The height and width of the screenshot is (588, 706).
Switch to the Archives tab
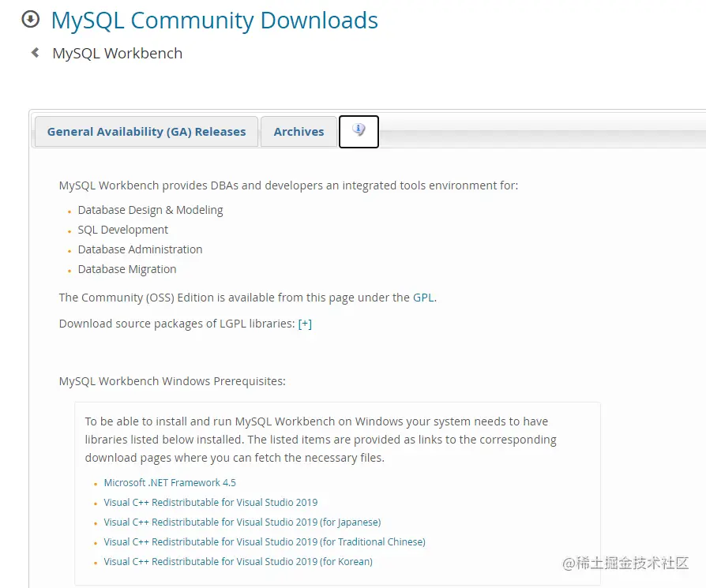[299, 132]
